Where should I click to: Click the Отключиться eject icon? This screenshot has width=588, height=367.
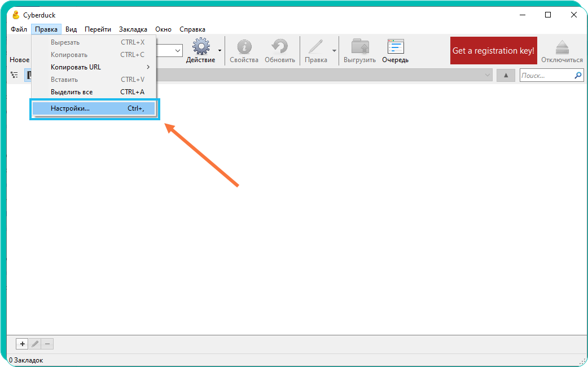562,47
